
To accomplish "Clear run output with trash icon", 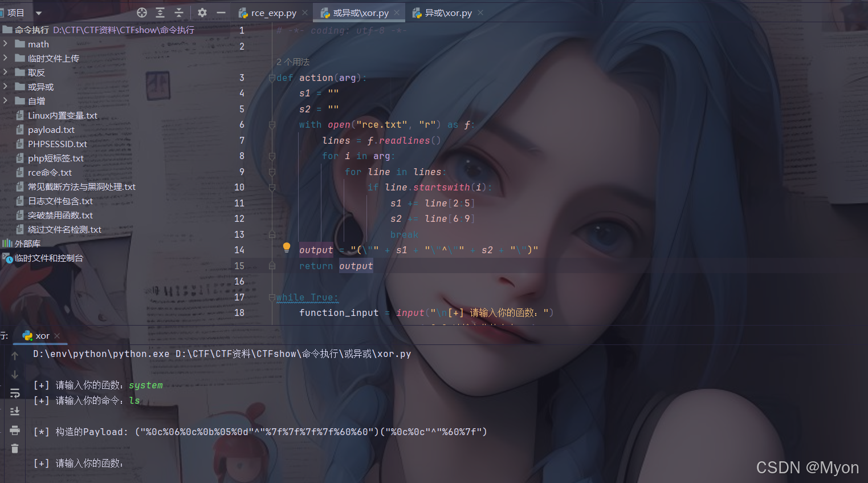I will pyautogui.click(x=15, y=449).
